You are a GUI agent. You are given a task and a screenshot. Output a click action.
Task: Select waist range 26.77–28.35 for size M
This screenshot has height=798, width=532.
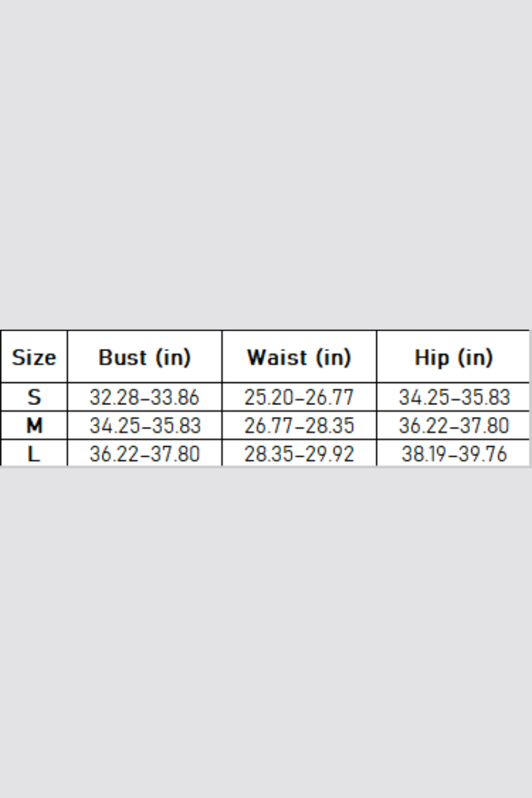pyautogui.click(x=299, y=426)
